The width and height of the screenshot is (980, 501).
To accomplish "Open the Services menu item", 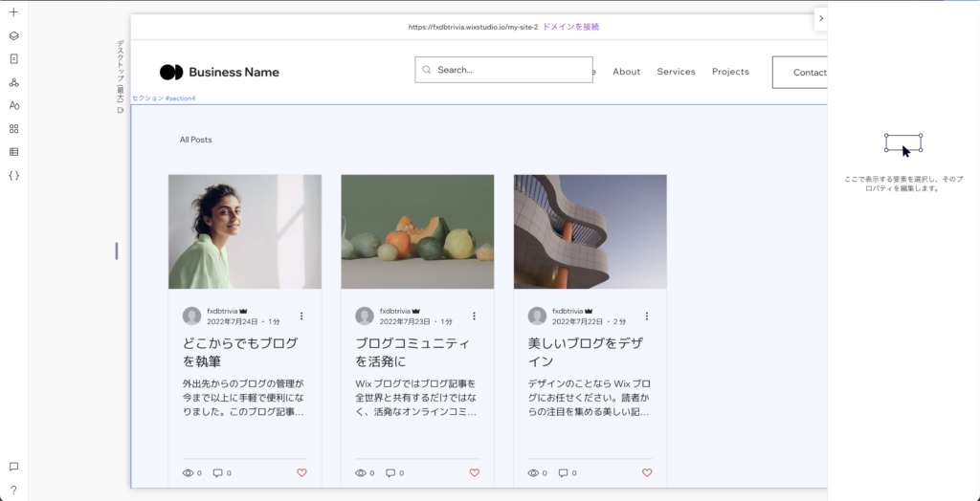I will point(676,72).
